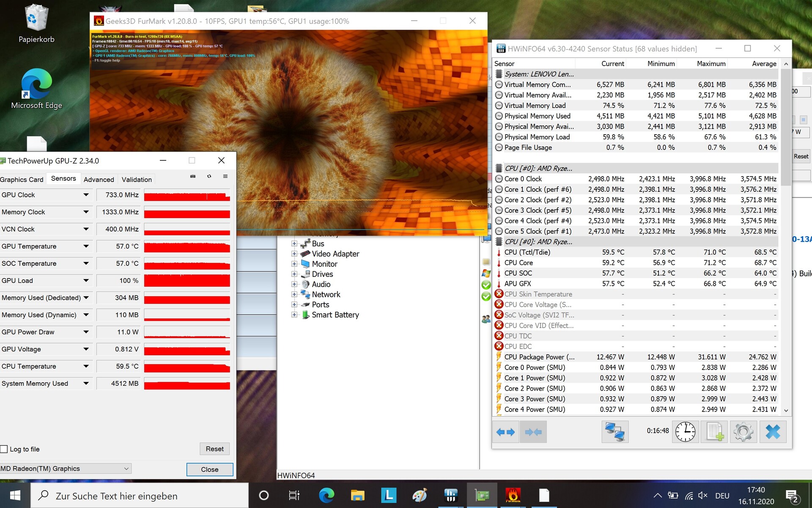Open HWiNFO sensor settings gear icon
The width and height of the screenshot is (812, 508).
(743, 432)
